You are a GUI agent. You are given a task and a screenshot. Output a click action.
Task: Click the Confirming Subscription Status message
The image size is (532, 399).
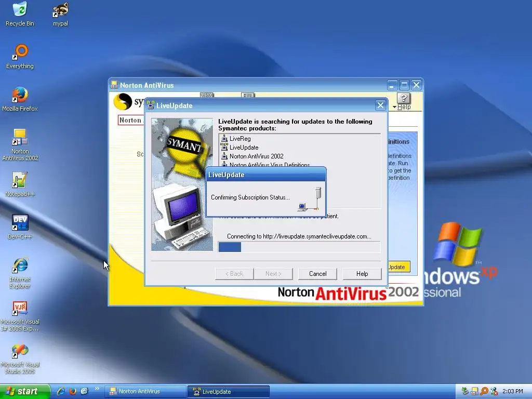pos(250,197)
